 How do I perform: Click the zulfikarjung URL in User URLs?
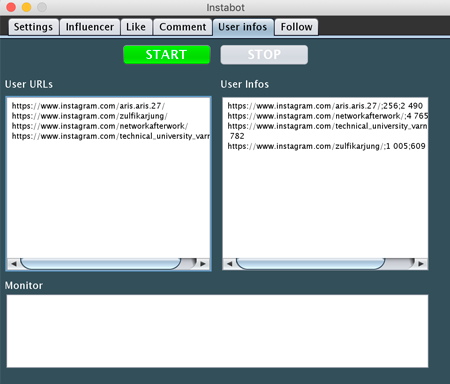point(90,116)
